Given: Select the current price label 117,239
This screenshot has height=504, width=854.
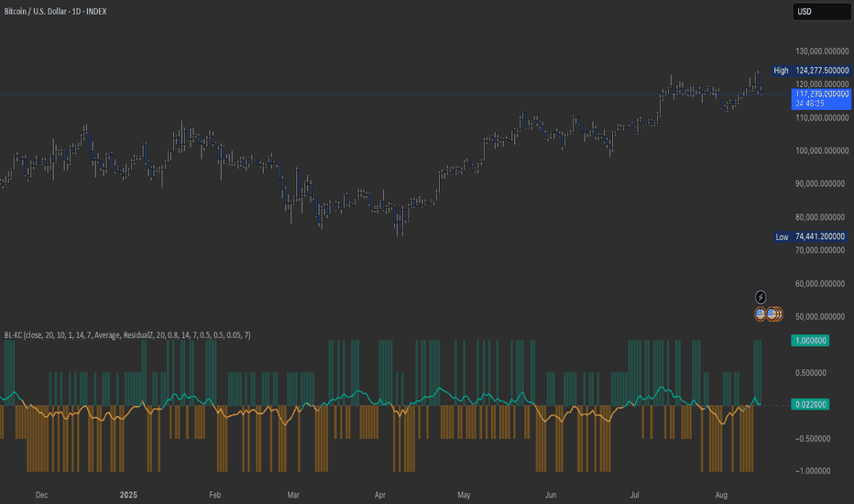Looking at the screenshot, I should pyautogui.click(x=821, y=99).
